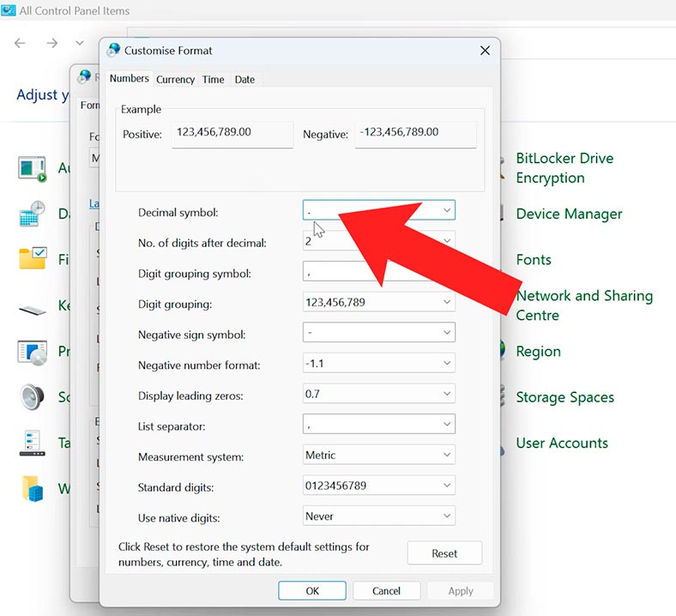Go back with the left arrow
The height and width of the screenshot is (616, 676).
coord(20,43)
